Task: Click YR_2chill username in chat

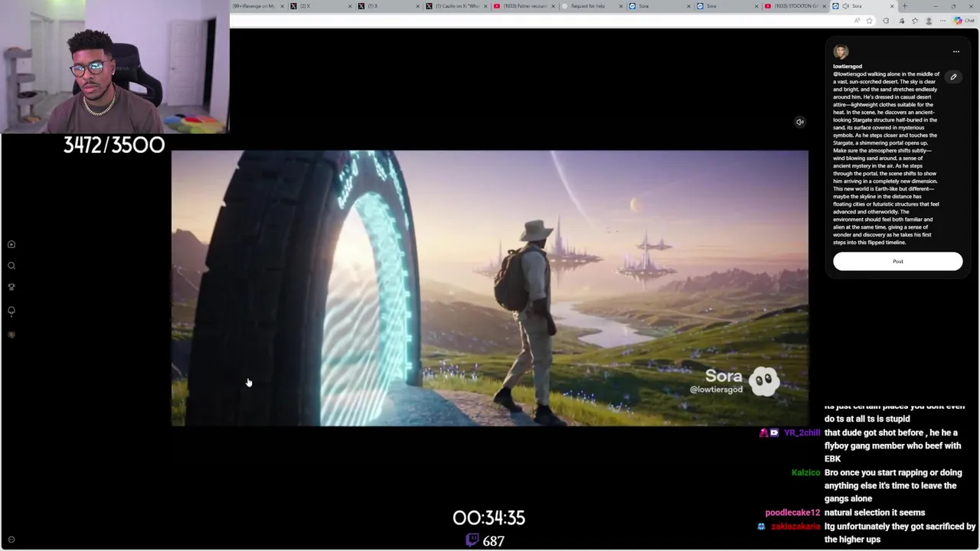Action: [802, 433]
